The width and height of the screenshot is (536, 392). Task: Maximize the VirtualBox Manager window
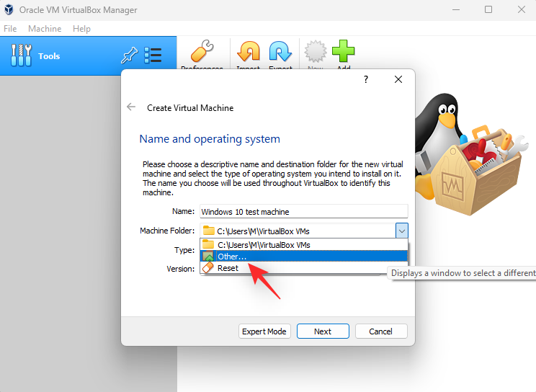pyautogui.click(x=488, y=9)
